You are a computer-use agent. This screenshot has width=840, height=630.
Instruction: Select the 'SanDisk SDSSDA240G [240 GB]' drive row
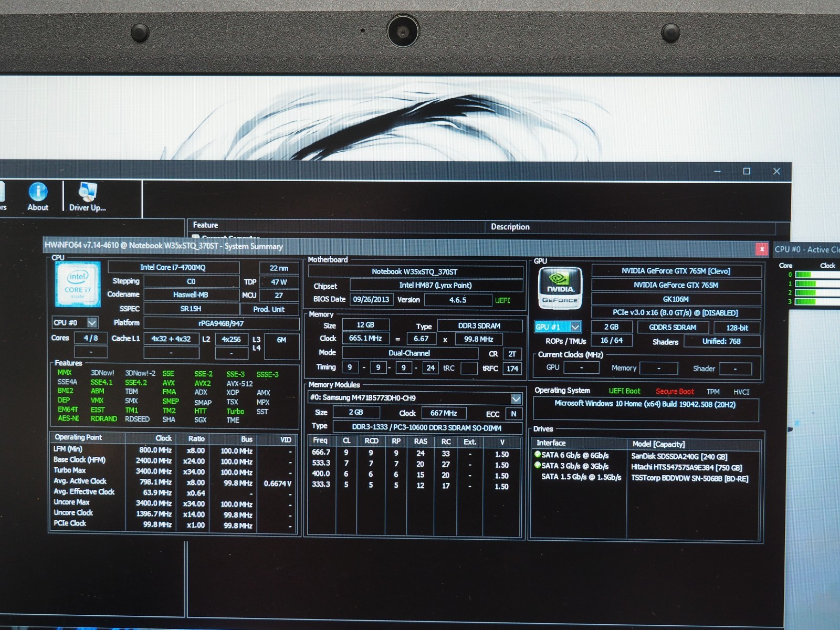(646, 456)
